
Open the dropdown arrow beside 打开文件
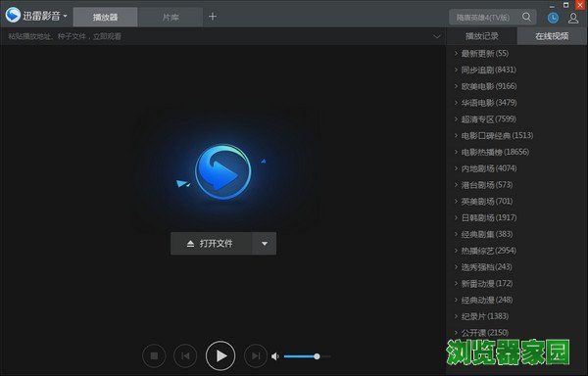click(265, 244)
